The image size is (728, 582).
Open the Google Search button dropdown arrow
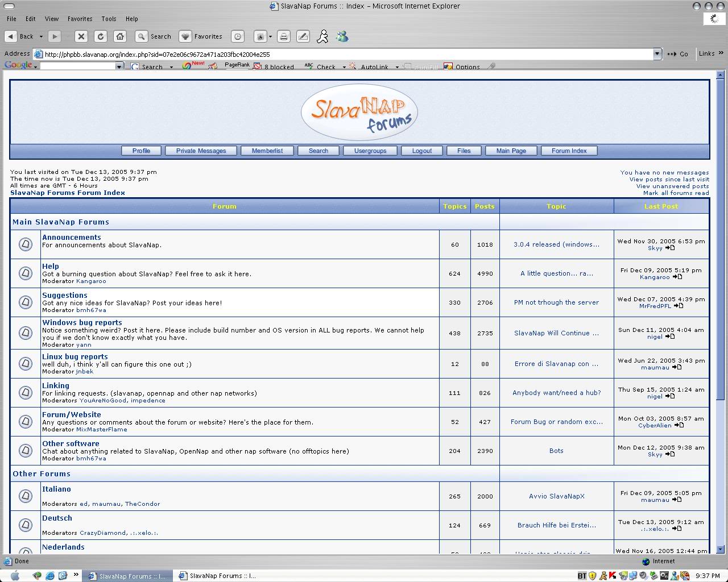point(171,67)
